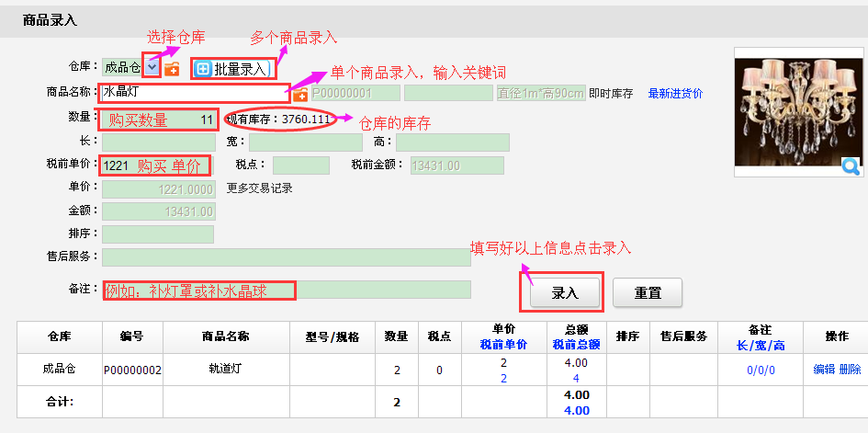Click the 备注 remarks input field
This screenshot has height=433, width=868.
pos(286,291)
